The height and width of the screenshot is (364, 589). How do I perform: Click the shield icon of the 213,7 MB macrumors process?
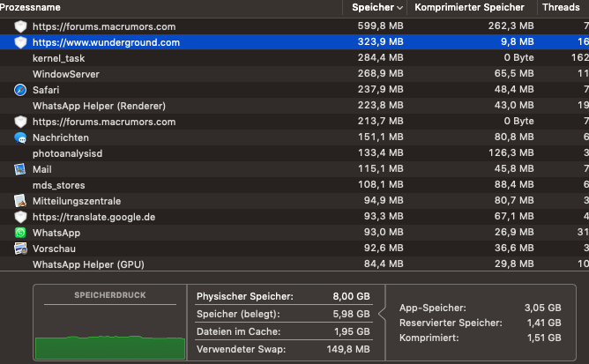[x=20, y=122]
